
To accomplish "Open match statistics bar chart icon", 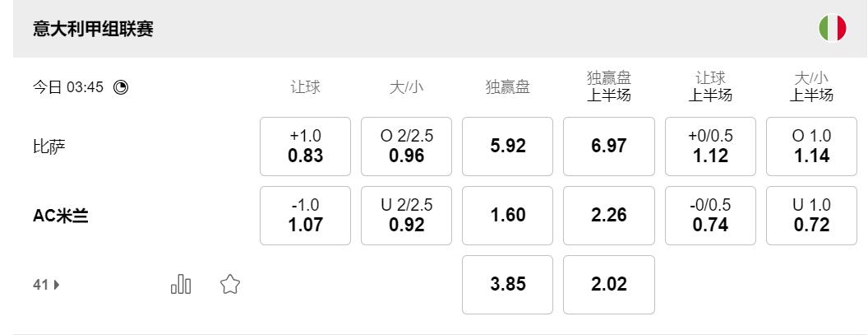I will point(181,285).
